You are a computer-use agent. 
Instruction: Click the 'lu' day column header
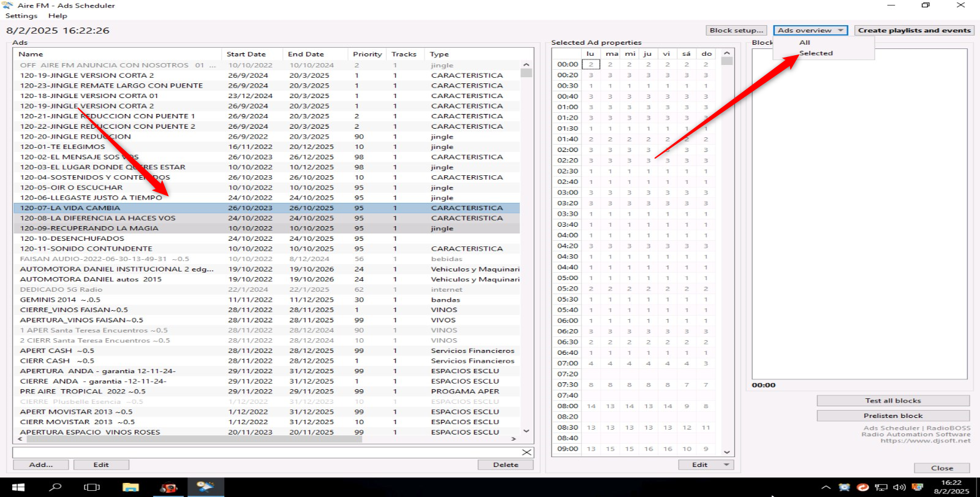point(590,54)
